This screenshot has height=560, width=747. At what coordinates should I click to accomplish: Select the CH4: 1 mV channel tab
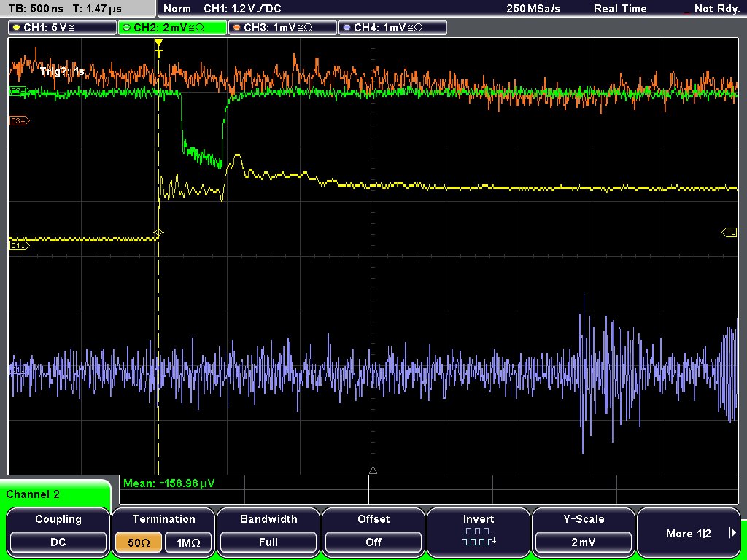pyautogui.click(x=392, y=27)
